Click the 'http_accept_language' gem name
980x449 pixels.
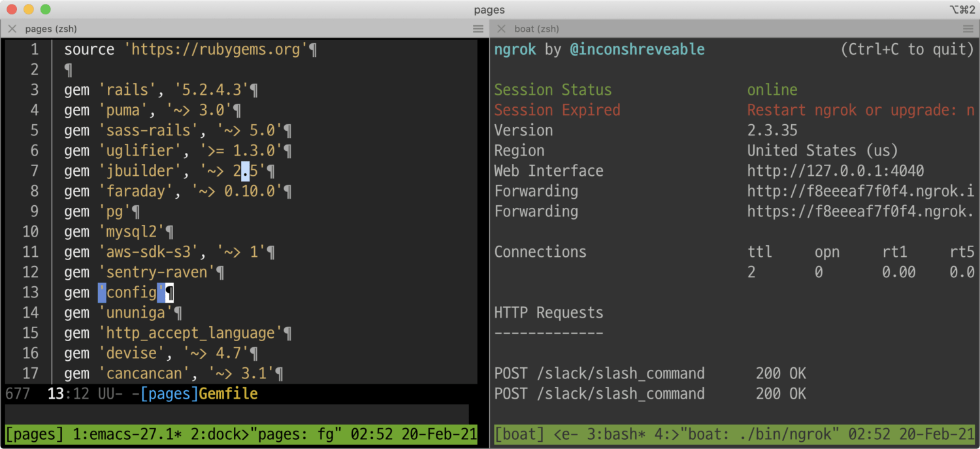pos(191,333)
